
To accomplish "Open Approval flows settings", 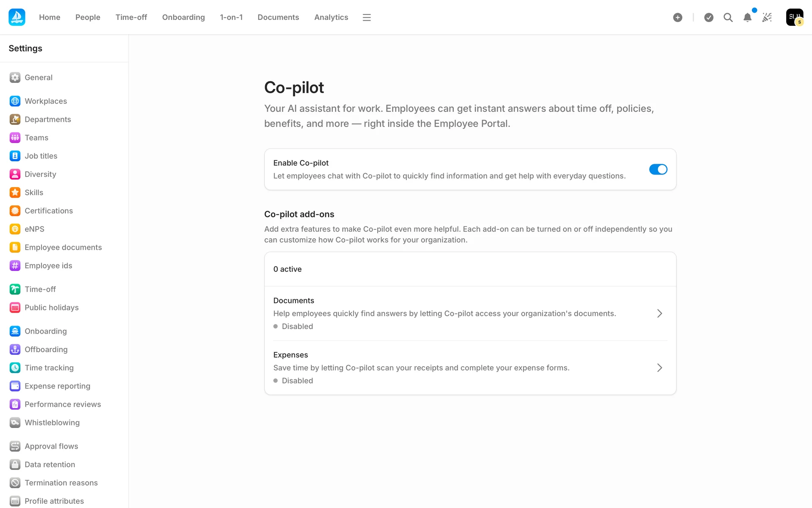I will click(x=51, y=446).
